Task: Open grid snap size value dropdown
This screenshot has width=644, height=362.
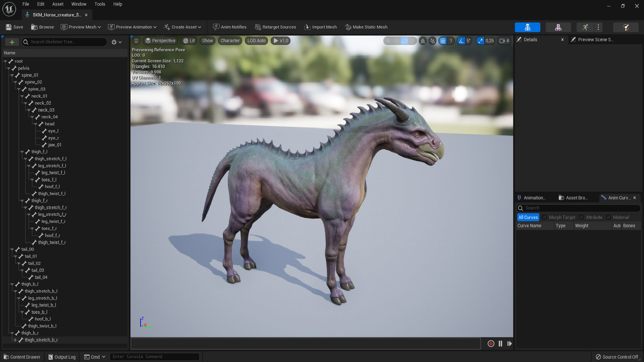Action: point(451,41)
